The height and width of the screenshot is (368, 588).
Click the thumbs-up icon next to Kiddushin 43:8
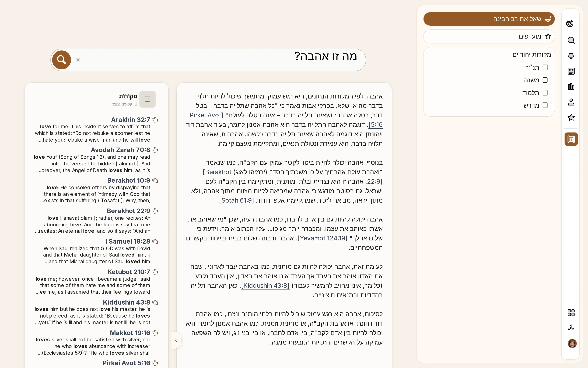(x=155, y=302)
